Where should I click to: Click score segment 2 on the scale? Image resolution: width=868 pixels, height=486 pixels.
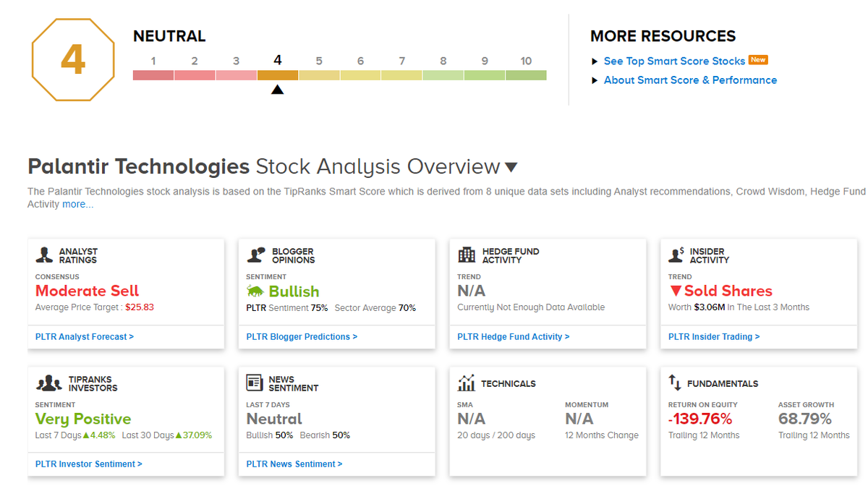click(195, 75)
